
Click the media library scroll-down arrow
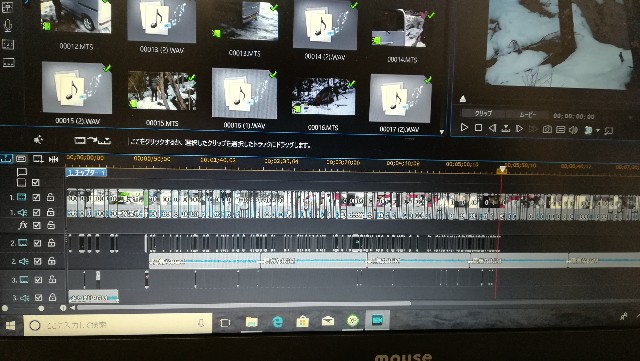point(442,132)
